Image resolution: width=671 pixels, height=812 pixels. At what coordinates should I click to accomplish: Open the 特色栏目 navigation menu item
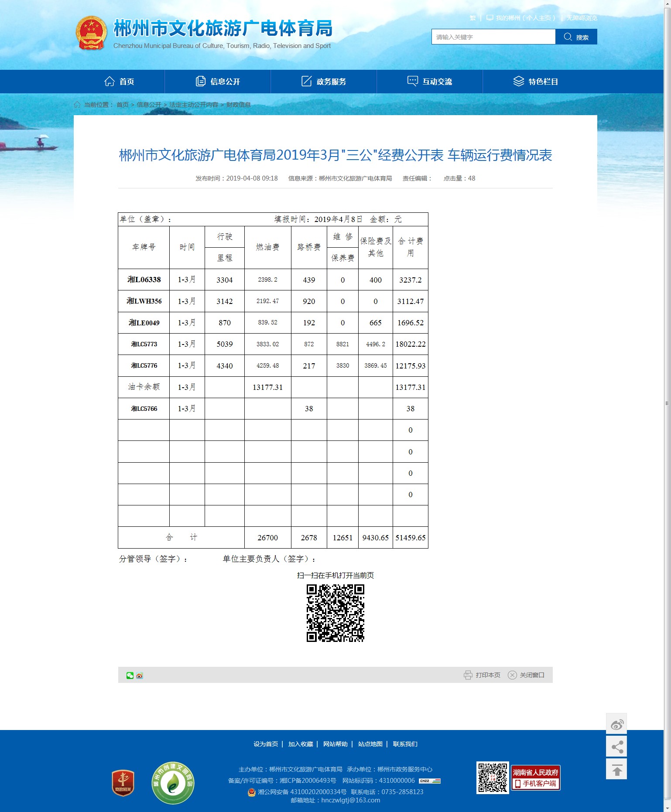pyautogui.click(x=536, y=82)
